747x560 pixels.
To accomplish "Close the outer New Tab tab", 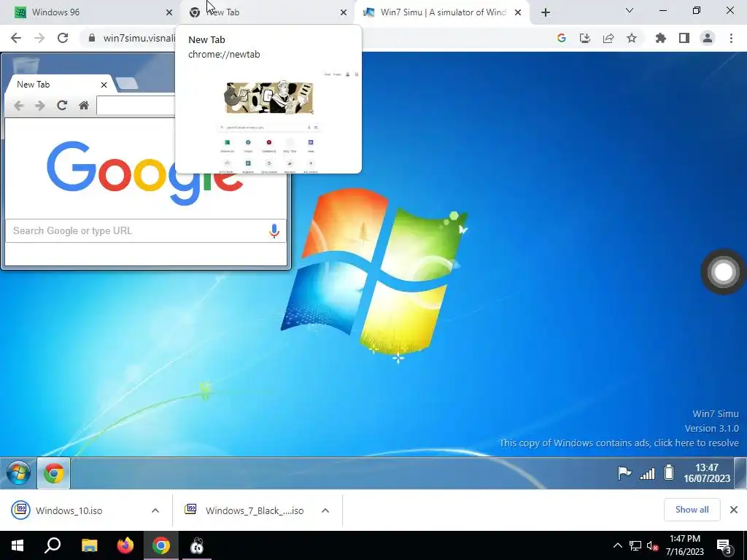I will pyautogui.click(x=344, y=12).
